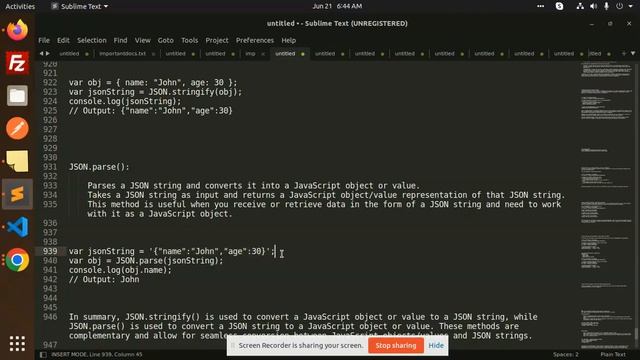Click line number 946 in the gutter

[50, 317]
